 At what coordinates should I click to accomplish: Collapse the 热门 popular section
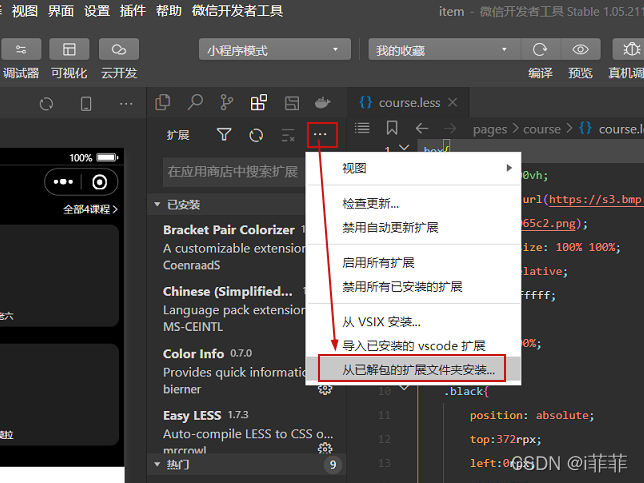point(246,465)
